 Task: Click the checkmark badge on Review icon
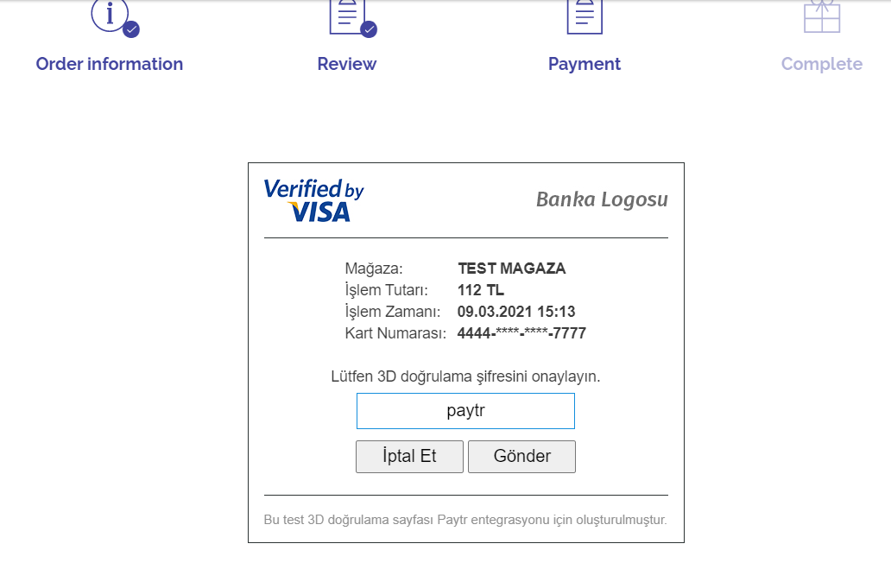(369, 29)
